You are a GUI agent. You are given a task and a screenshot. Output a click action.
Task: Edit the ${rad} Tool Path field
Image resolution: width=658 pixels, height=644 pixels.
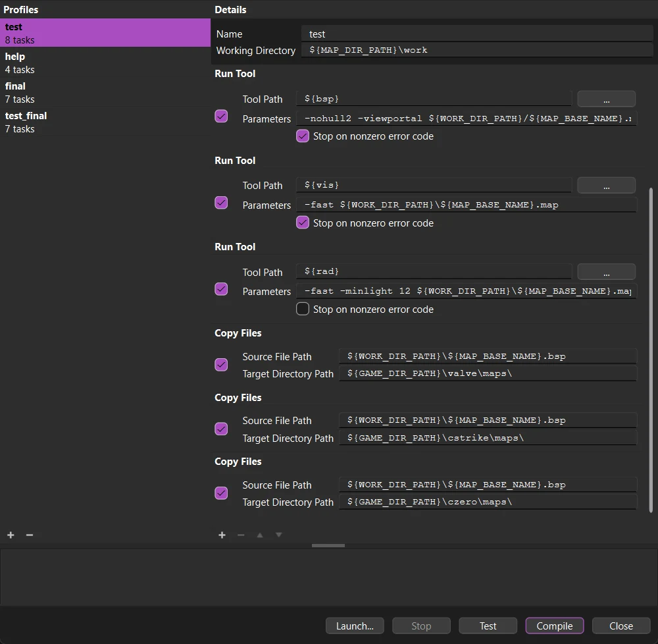tap(434, 271)
